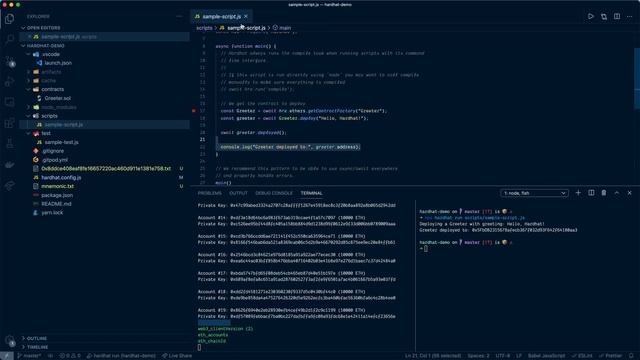Click hardhat run debug config in status bar
640x360 pixels.
pos(121,356)
